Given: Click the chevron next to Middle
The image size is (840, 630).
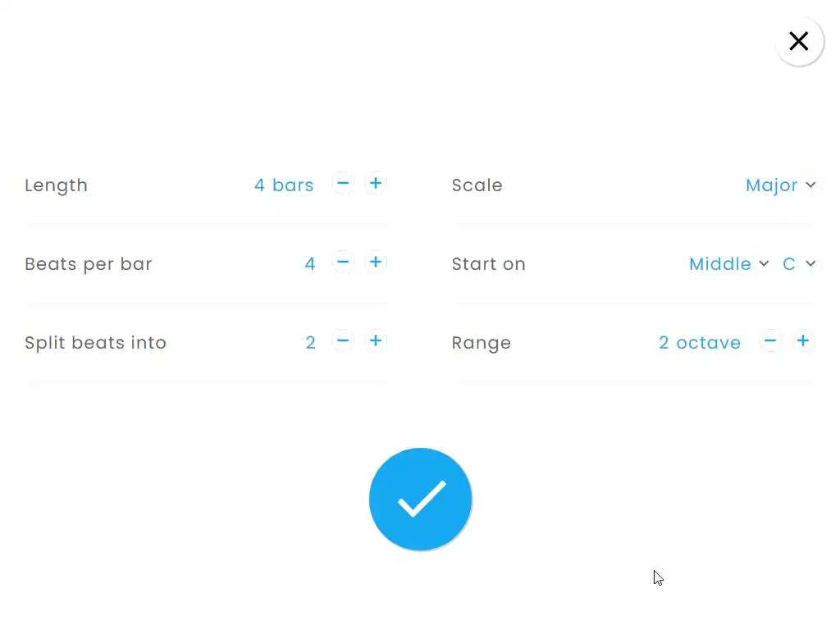Looking at the screenshot, I should coord(764,263).
